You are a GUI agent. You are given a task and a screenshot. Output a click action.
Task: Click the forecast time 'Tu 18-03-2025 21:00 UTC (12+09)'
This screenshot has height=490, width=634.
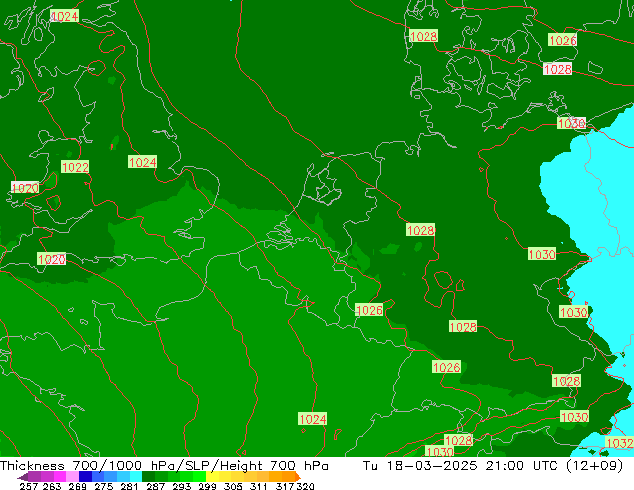click(x=492, y=465)
